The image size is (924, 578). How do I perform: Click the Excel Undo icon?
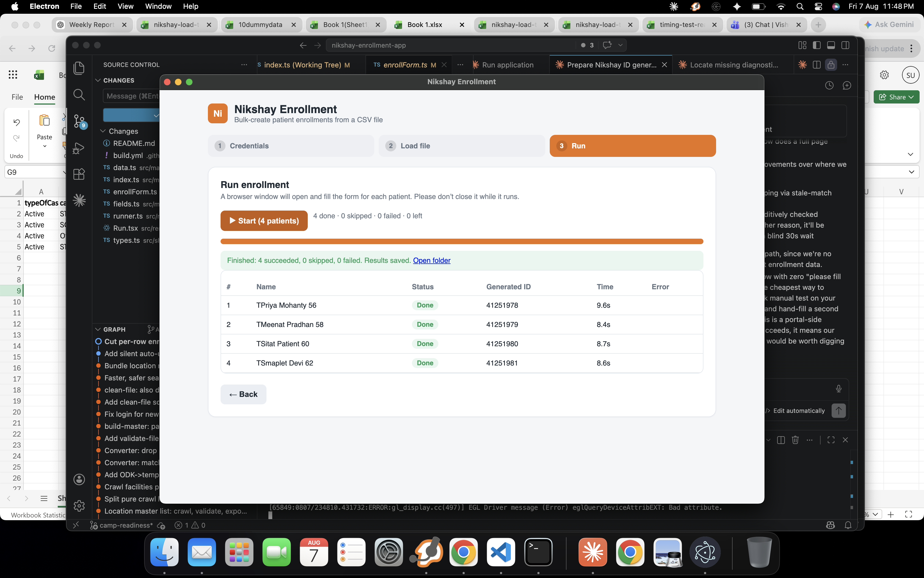[16, 122]
